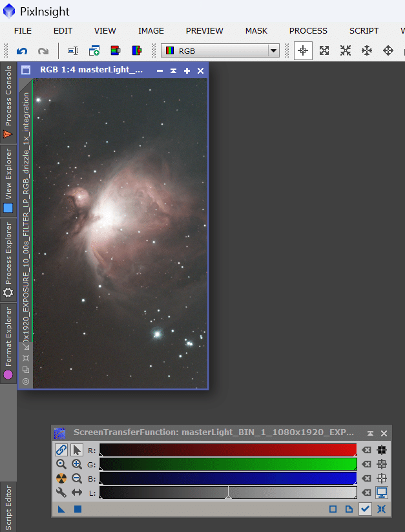The image size is (405, 532).
Task: Click the Orion nebula image view
Action: coord(120,233)
